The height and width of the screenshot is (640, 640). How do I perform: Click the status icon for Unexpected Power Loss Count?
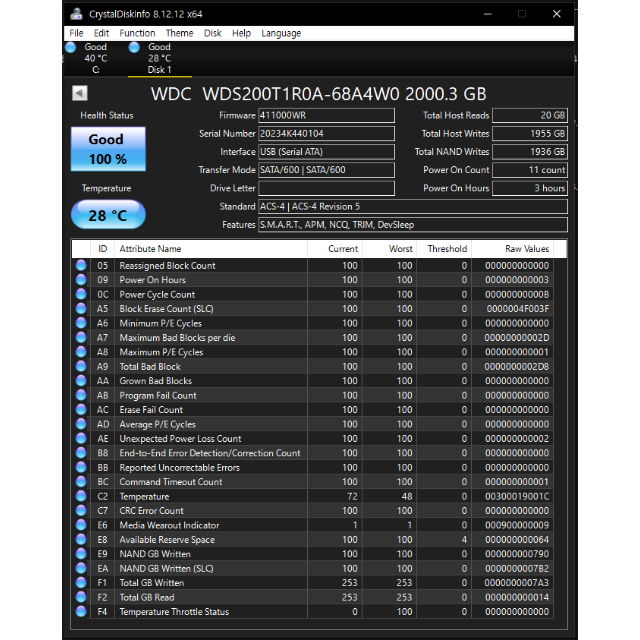coord(81,438)
